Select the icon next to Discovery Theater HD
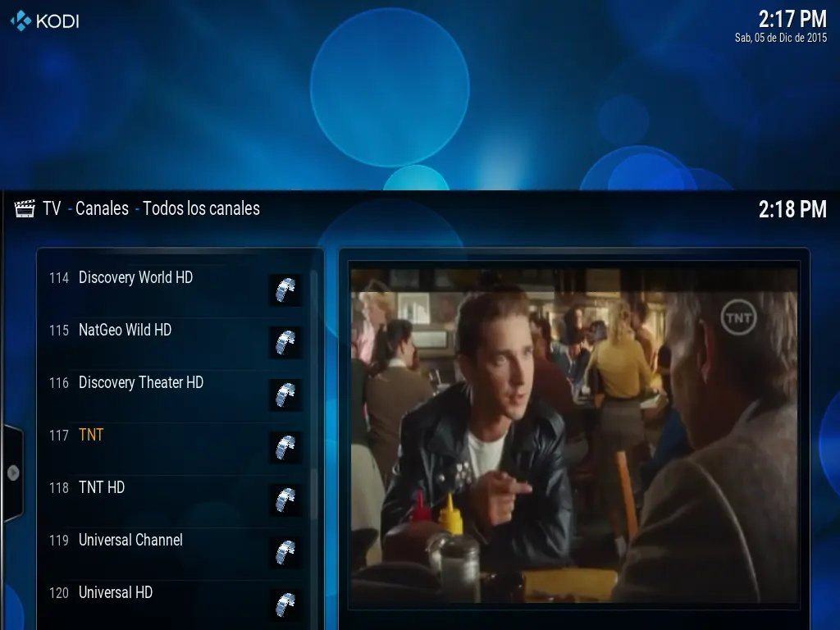This screenshot has width=840, height=630. click(285, 395)
